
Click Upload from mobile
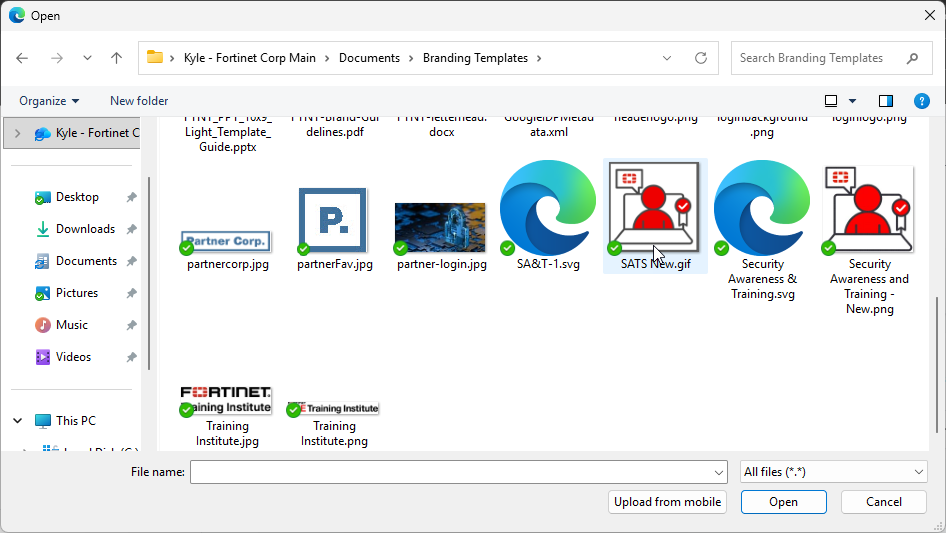(667, 502)
